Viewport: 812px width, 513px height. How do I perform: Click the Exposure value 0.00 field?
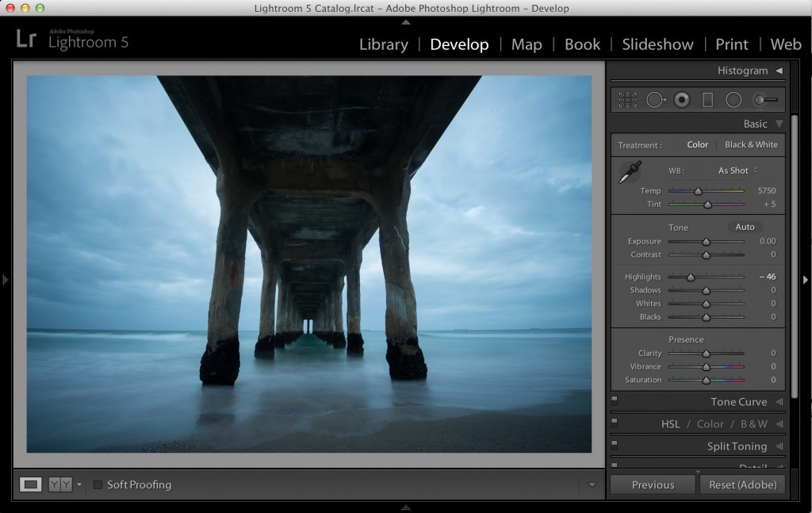pos(768,241)
